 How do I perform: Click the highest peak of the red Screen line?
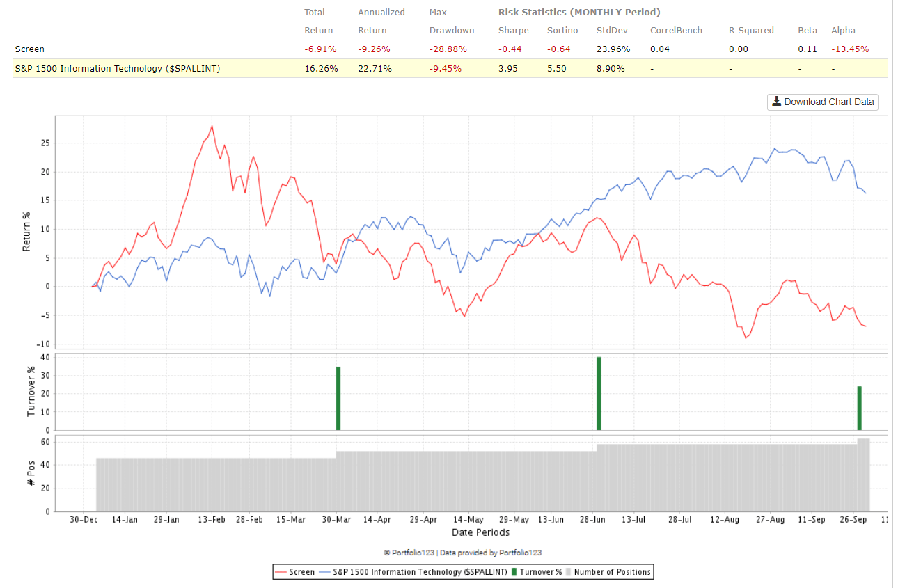click(x=212, y=126)
